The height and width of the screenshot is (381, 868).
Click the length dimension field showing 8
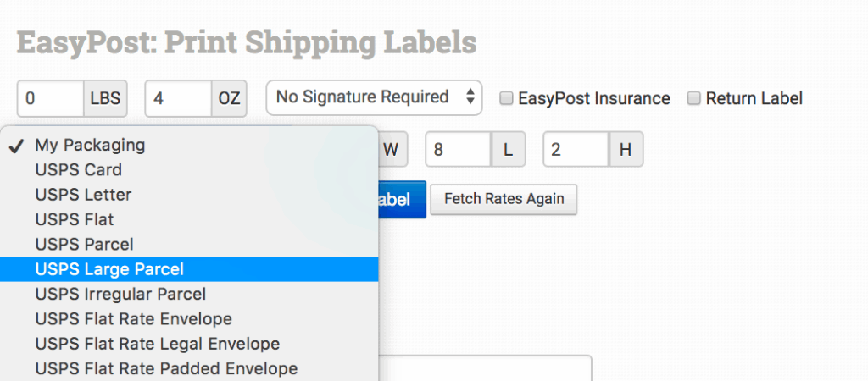(459, 150)
